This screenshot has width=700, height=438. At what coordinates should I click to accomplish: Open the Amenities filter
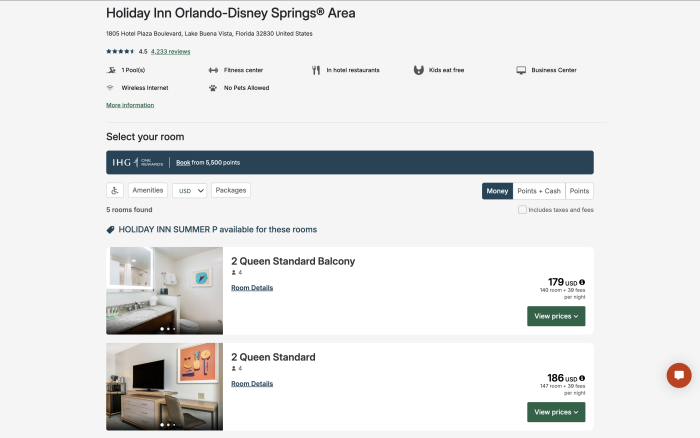point(147,190)
